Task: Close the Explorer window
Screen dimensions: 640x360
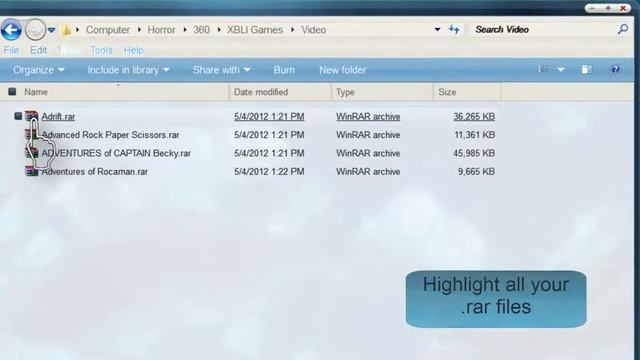Action: (x=623, y=8)
